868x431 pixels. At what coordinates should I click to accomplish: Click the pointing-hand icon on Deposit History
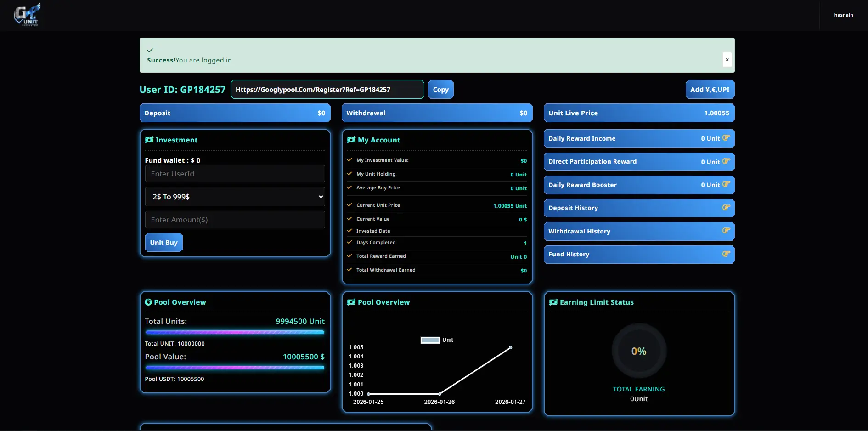[x=726, y=208]
